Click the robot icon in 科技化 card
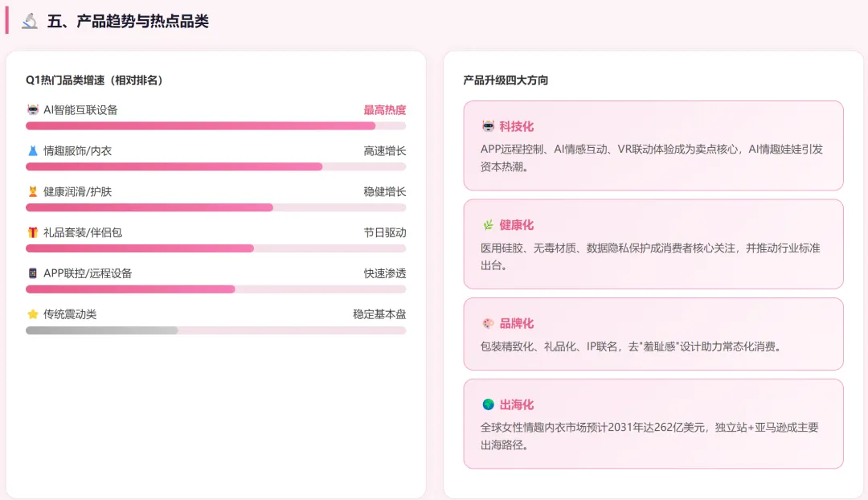Screen dimensions: 868x500 click(x=488, y=126)
